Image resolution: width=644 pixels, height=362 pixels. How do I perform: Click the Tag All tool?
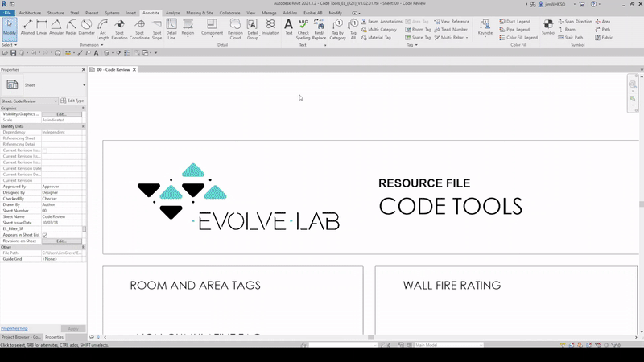pyautogui.click(x=353, y=29)
